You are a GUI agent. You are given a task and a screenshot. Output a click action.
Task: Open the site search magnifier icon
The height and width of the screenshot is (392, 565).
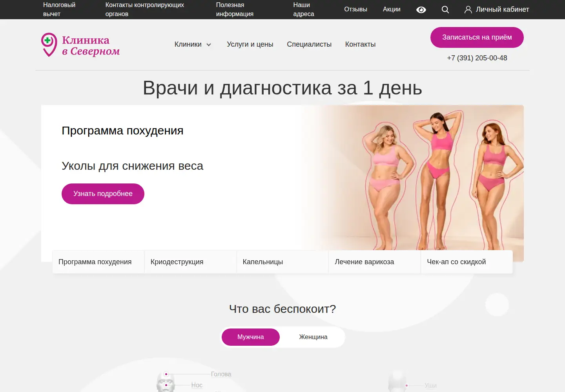pos(445,10)
